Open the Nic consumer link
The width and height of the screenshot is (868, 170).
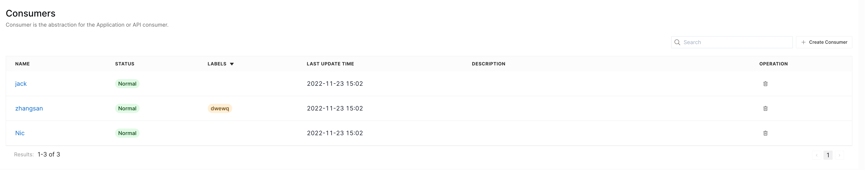20,133
